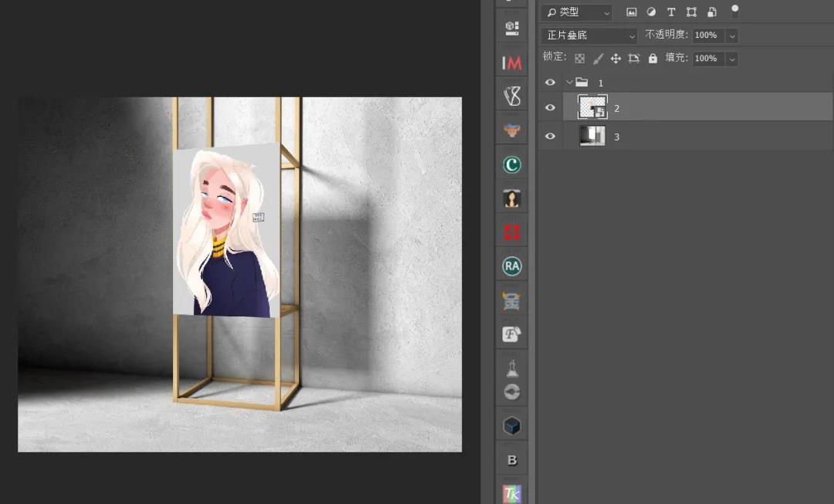Lock transparent pixels of the layer
834x504 pixels.
(x=580, y=59)
